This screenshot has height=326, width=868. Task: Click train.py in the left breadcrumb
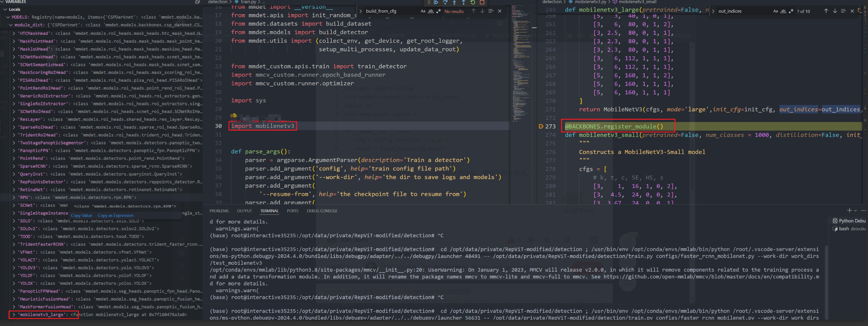click(248, 2)
